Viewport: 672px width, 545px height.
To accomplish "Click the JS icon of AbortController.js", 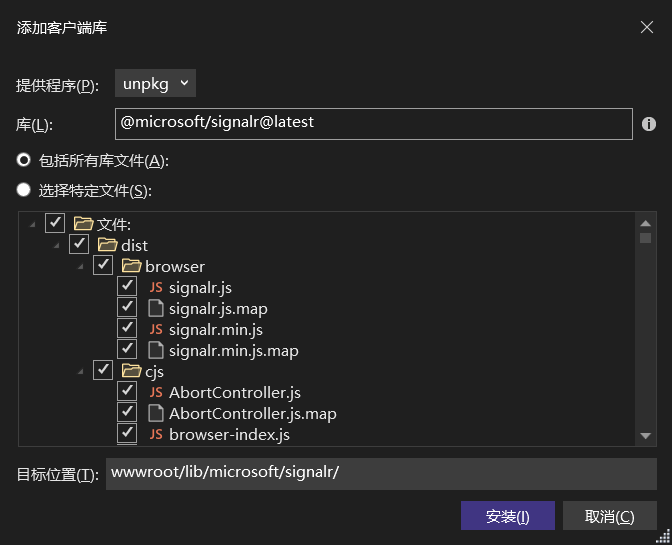I will coord(156,392).
